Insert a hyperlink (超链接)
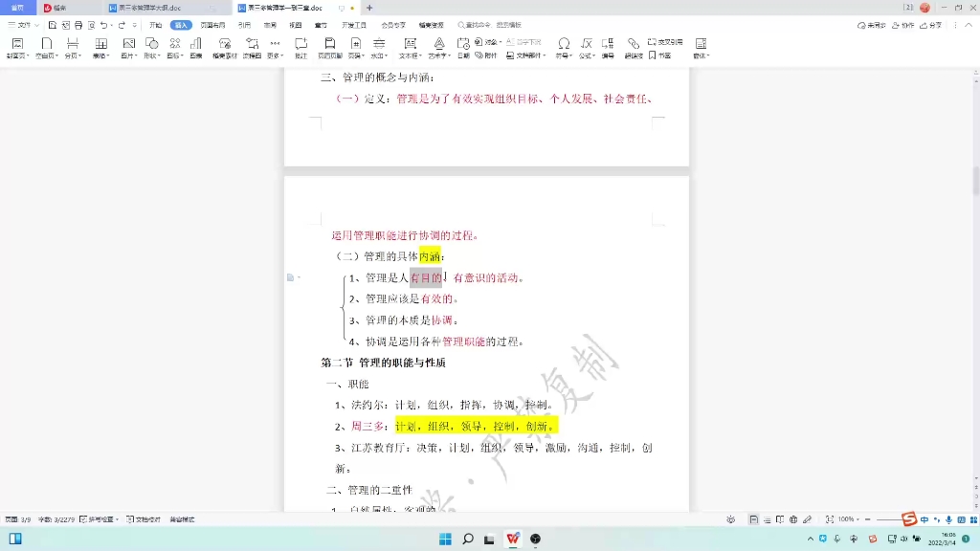 [632, 45]
